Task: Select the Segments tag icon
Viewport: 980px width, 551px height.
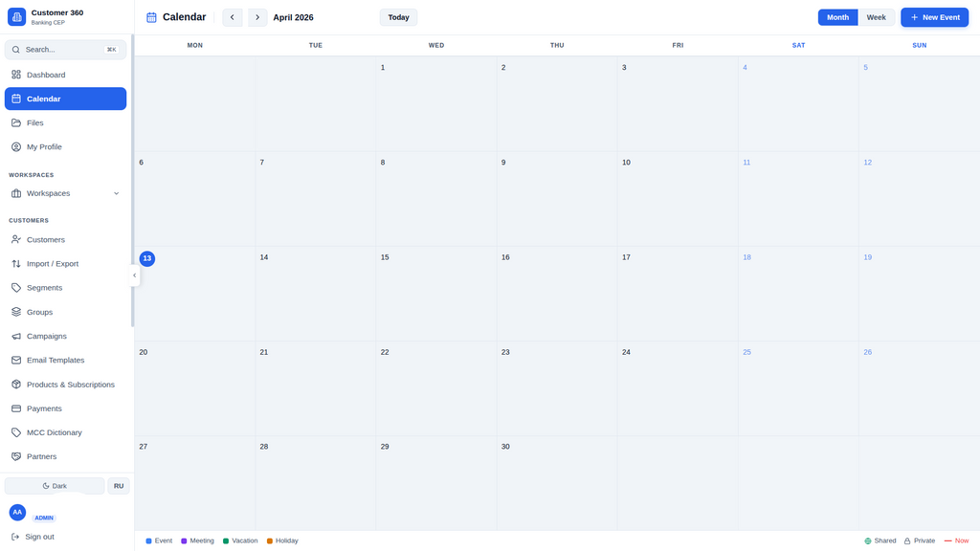Action: point(16,288)
